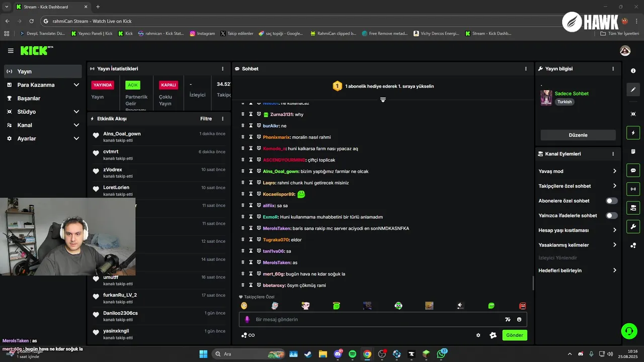This screenshot has height=362, width=644.
Task: Click the info icon in the right widget rail
Action: pyautogui.click(x=633, y=71)
